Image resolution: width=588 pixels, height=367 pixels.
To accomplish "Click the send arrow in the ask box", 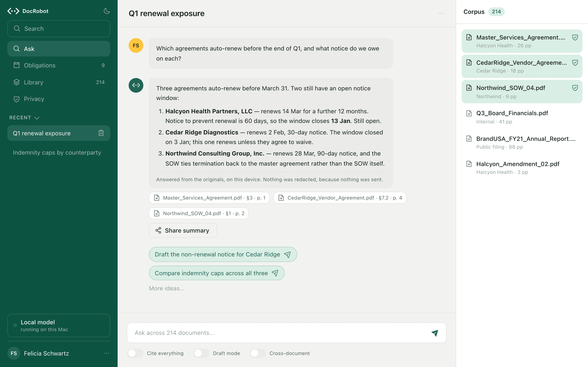I will 434,333.
